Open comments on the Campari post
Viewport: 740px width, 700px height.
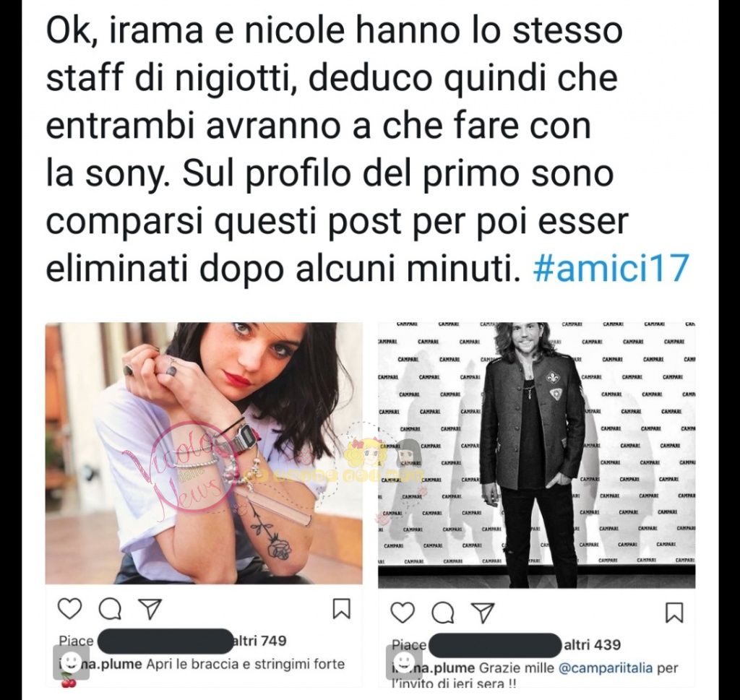443,613
